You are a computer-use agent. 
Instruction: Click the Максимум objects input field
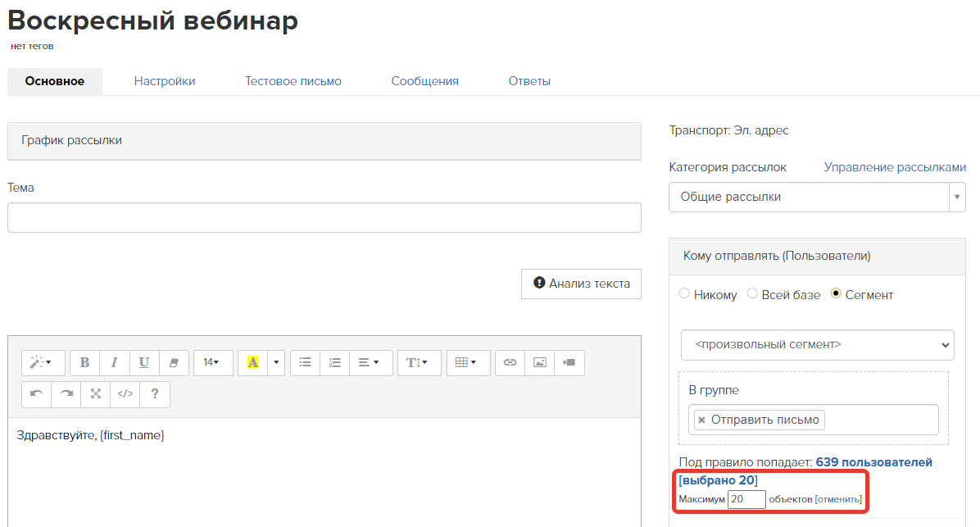[746, 499]
